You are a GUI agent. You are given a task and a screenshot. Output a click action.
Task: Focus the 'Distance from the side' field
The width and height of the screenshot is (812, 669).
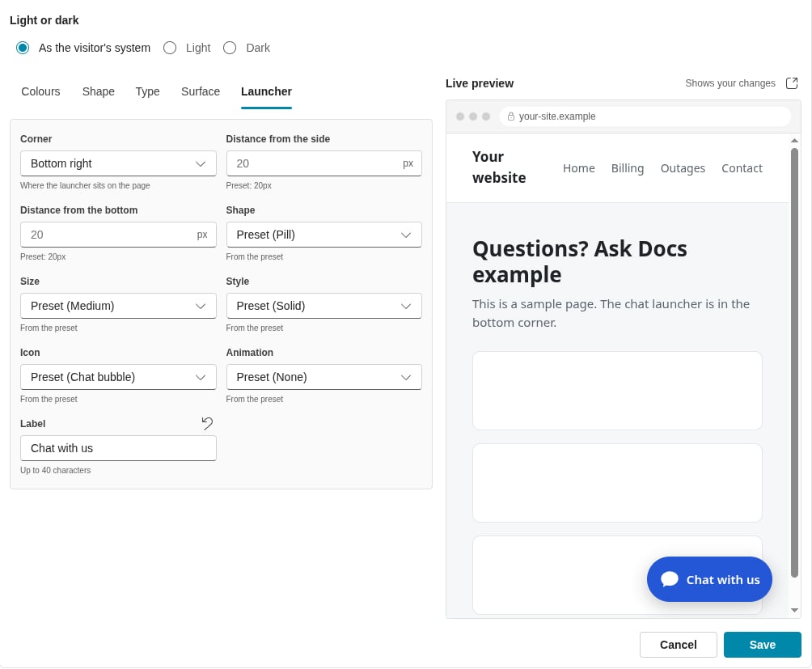[x=324, y=163]
